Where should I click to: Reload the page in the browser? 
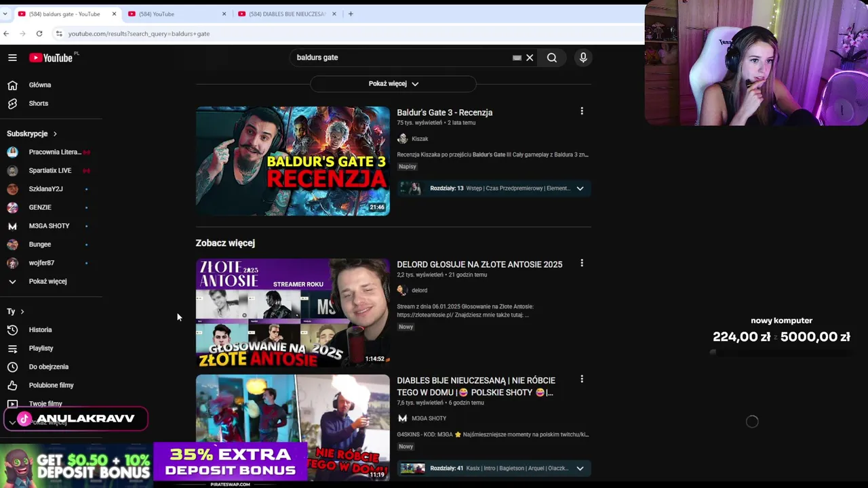39,33
